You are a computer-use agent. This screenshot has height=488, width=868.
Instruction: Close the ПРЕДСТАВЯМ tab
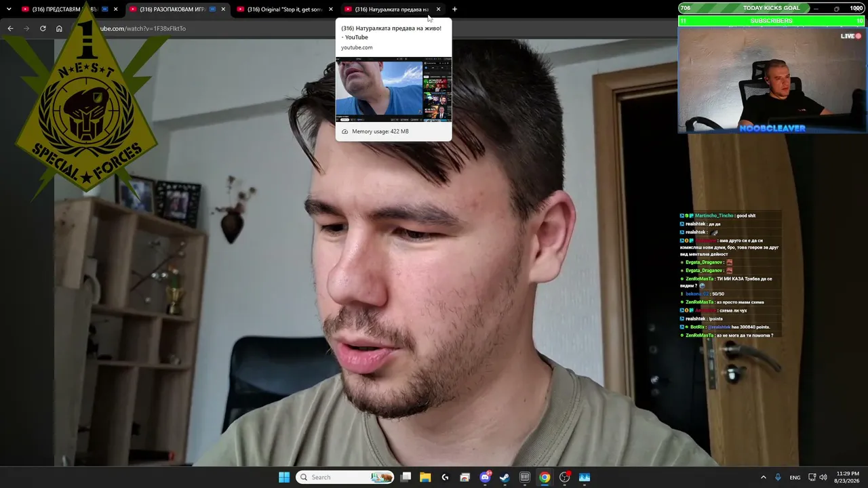(x=116, y=9)
